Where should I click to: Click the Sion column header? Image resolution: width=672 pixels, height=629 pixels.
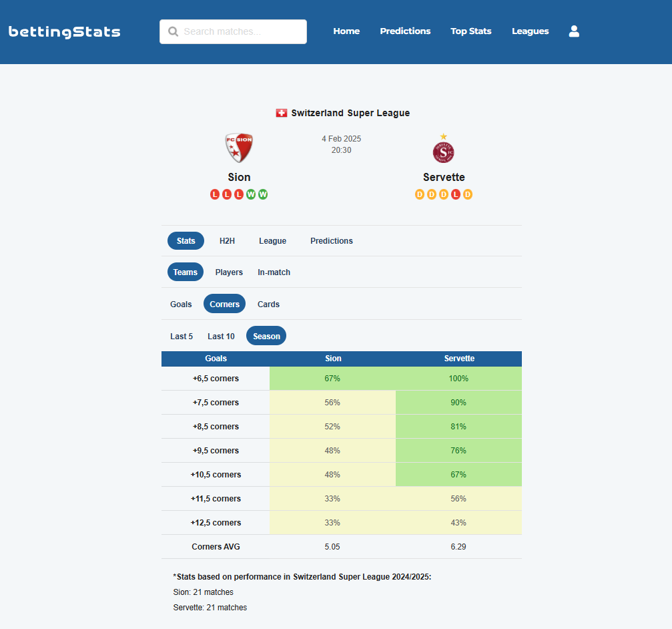[333, 359]
